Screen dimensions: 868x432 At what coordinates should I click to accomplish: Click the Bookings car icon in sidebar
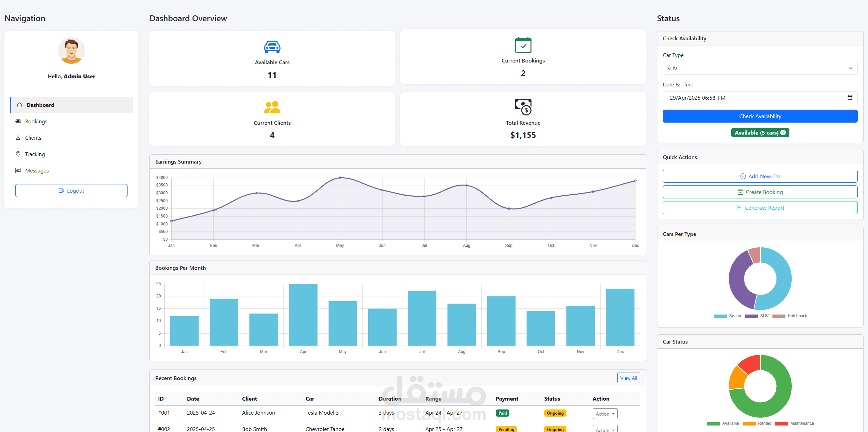click(18, 121)
